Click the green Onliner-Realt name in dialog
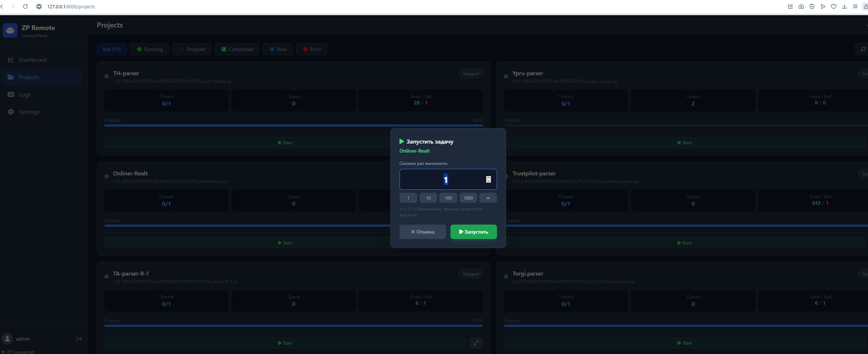 tap(414, 151)
